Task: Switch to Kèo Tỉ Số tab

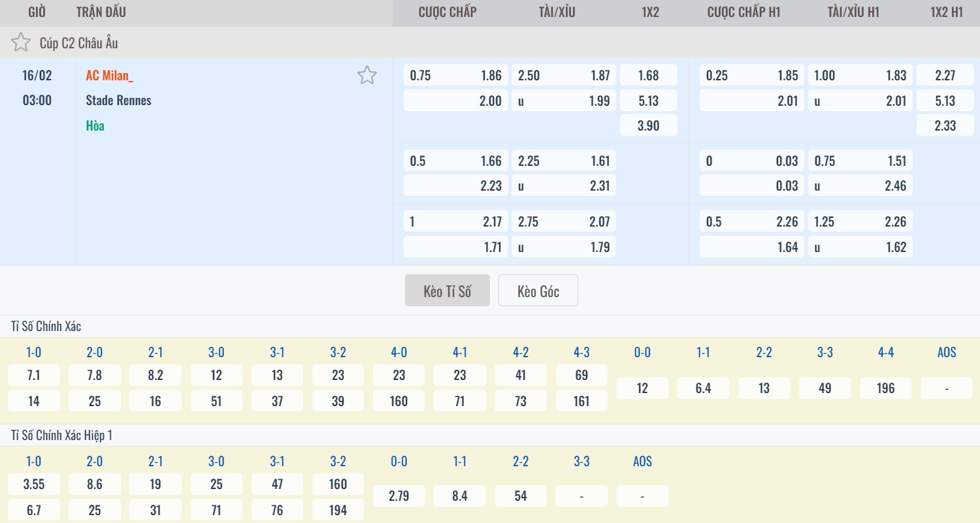Action: pyautogui.click(x=447, y=291)
